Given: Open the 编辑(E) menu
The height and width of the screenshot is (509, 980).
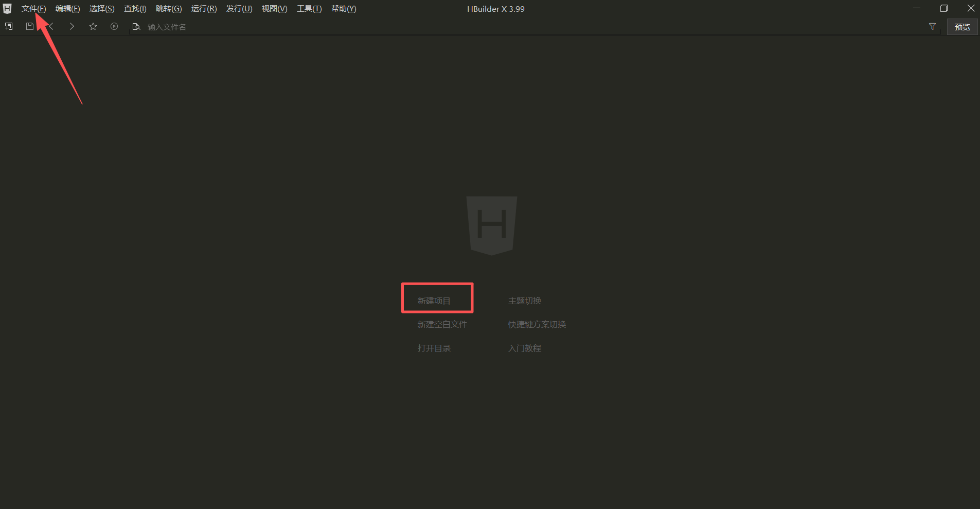Looking at the screenshot, I should (68, 9).
